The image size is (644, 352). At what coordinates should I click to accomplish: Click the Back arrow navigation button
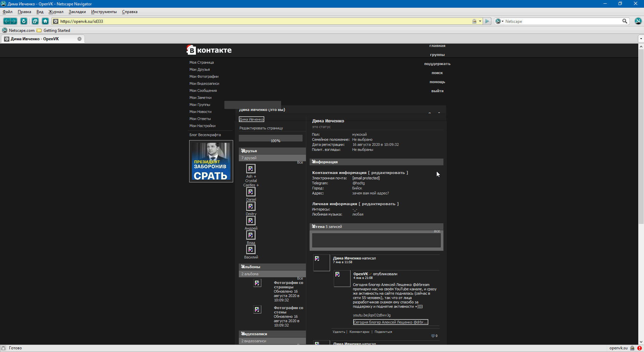point(7,21)
